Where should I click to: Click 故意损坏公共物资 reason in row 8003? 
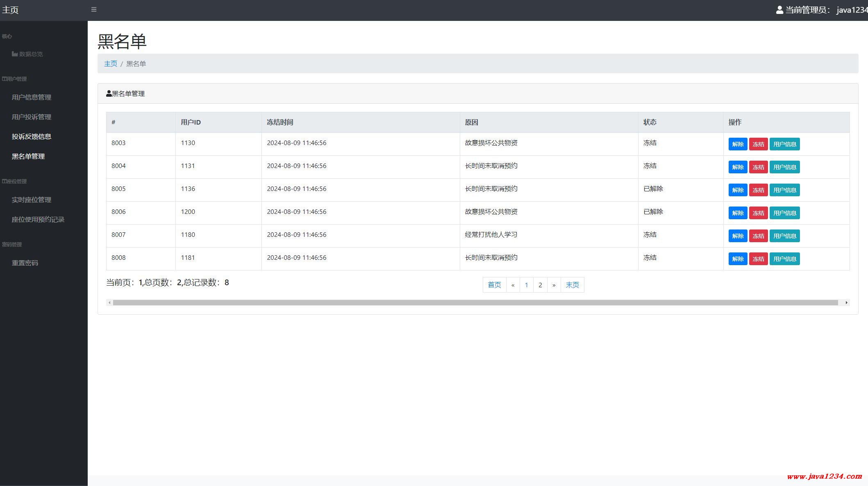491,143
